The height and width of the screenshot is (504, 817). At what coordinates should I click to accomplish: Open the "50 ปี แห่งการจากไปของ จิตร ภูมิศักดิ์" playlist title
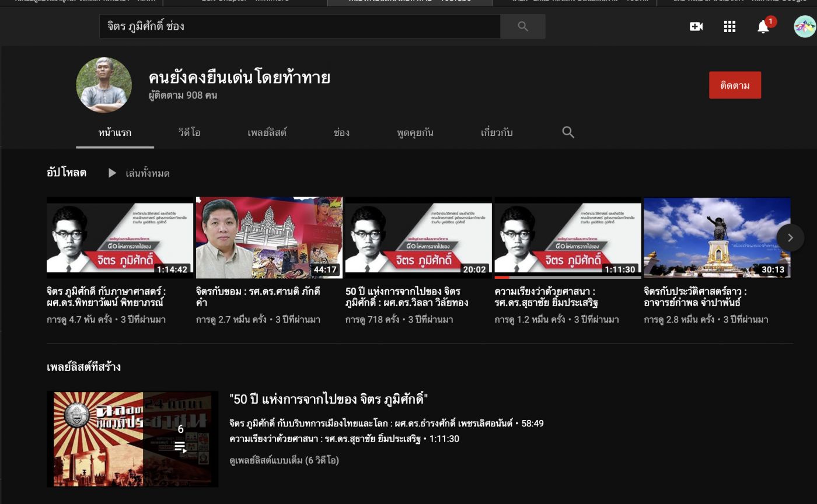tap(329, 399)
